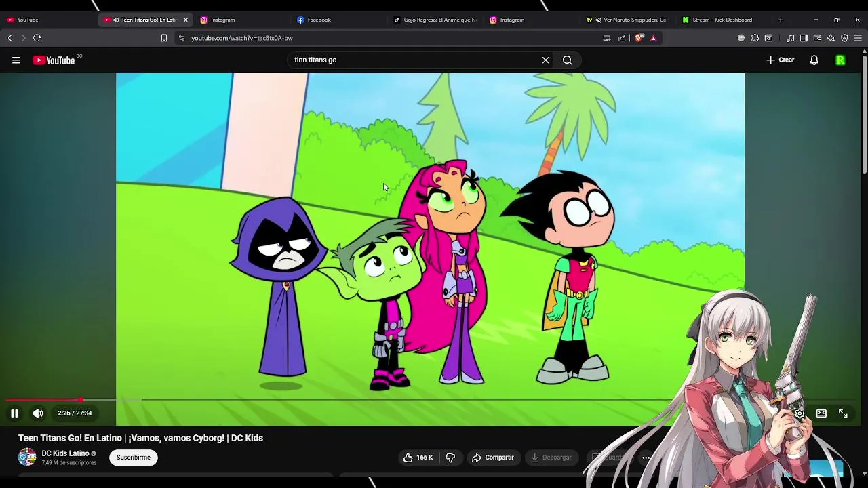Open the video title 'Teen Titans Go! En Latino'

140,438
